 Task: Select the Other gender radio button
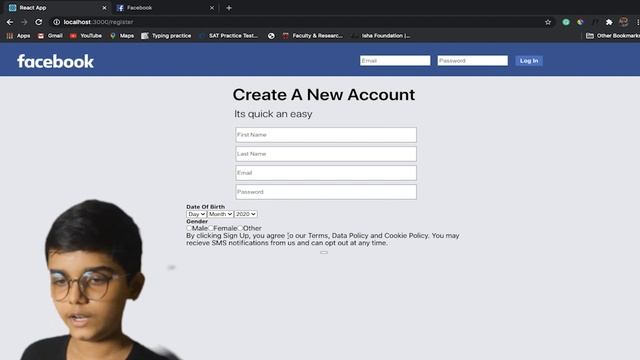pyautogui.click(x=240, y=228)
